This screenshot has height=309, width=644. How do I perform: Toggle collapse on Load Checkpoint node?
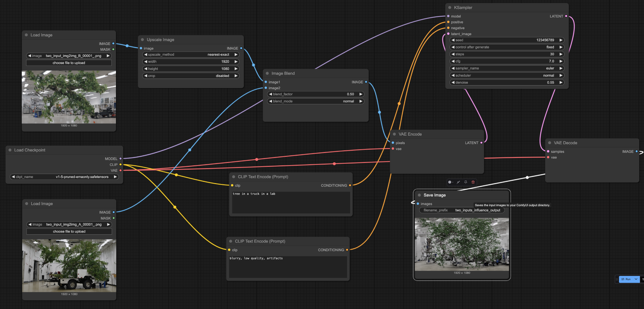coord(10,150)
